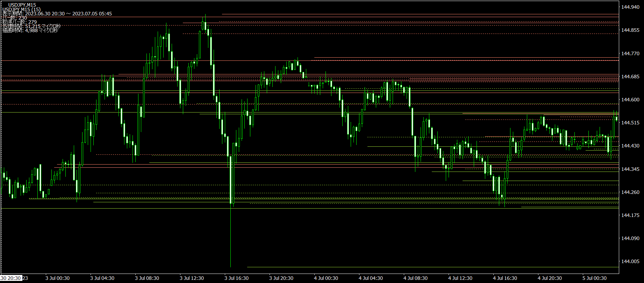Select the "処理時間: 51,215 マイクロ秒" line
Screen dimensions: 644x283
31,26
